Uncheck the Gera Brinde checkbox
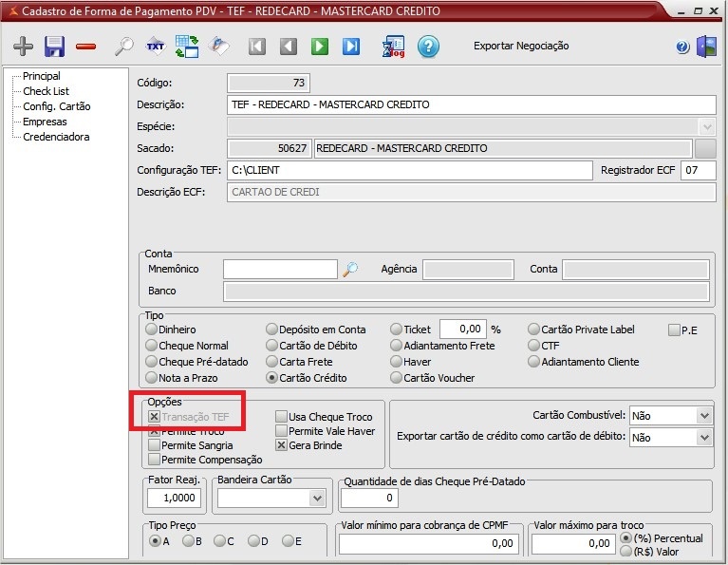 point(281,444)
